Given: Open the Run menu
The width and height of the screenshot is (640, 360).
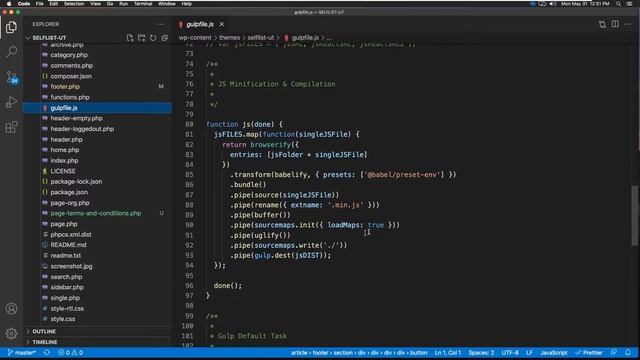Looking at the screenshot, I should click(x=123, y=4).
